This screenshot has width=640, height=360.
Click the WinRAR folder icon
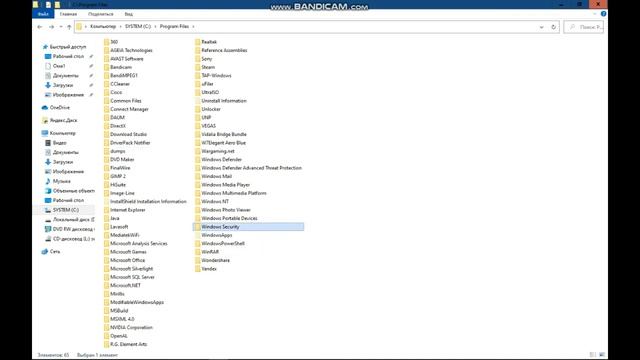[198, 252]
